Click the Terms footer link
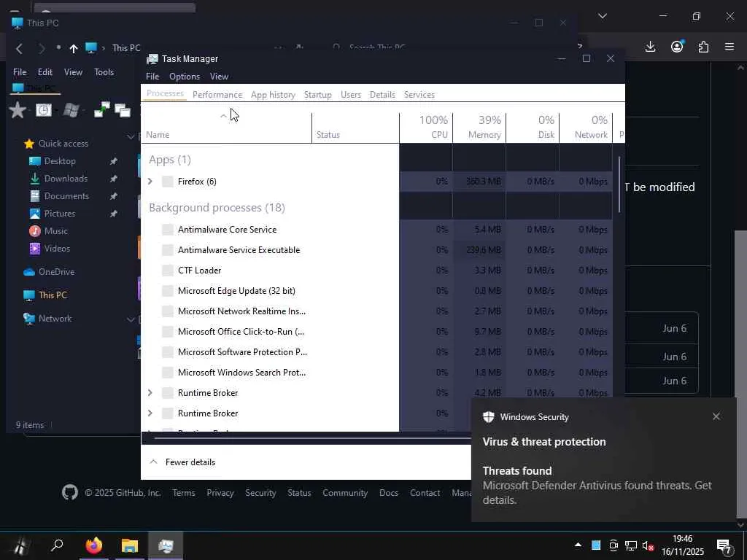Viewport: 747px width, 560px height. click(x=184, y=493)
